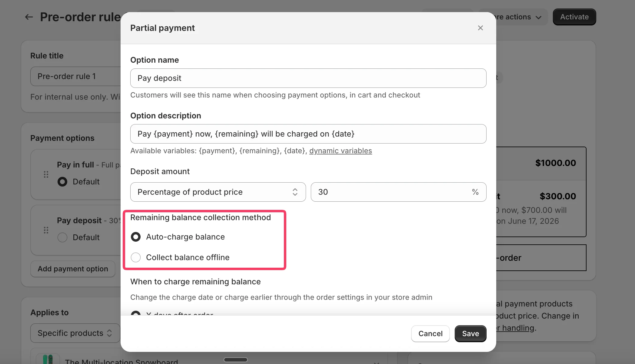
Task: Click the 'Payment options' heading
Action: (62, 138)
